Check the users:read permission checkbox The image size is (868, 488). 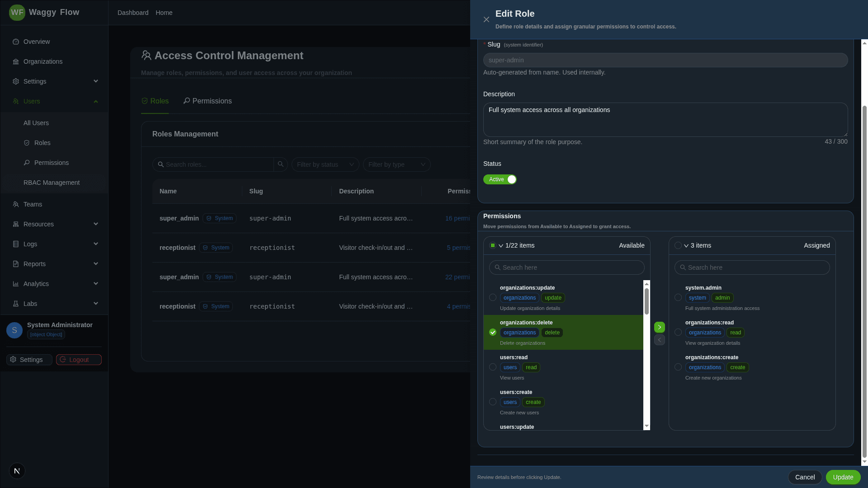click(x=493, y=367)
